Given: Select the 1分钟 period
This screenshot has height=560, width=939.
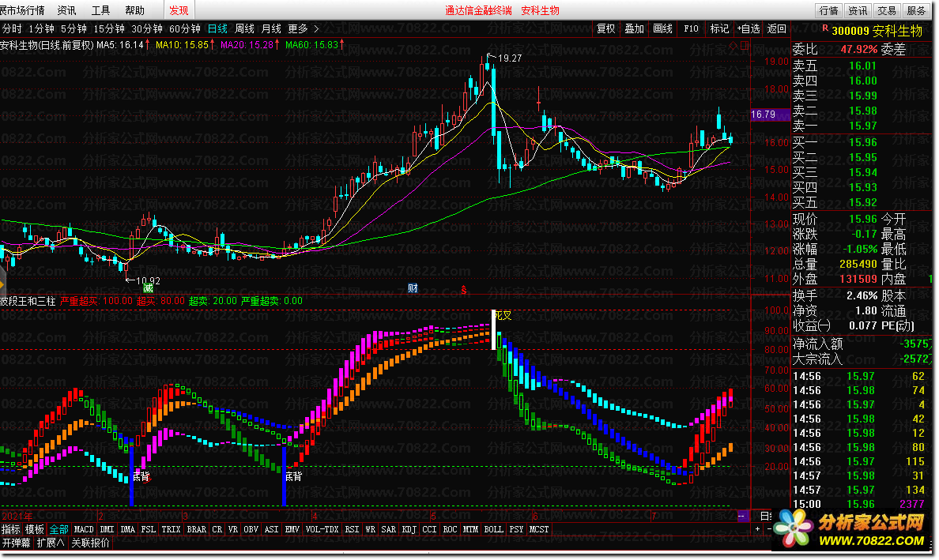Looking at the screenshot, I should (41, 28).
